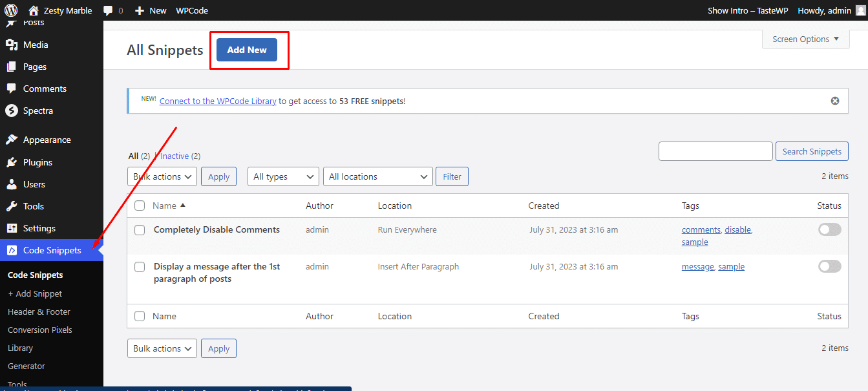Check the Display a message snippet checkbox
Image resolution: width=868 pixels, height=391 pixels.
coord(140,267)
